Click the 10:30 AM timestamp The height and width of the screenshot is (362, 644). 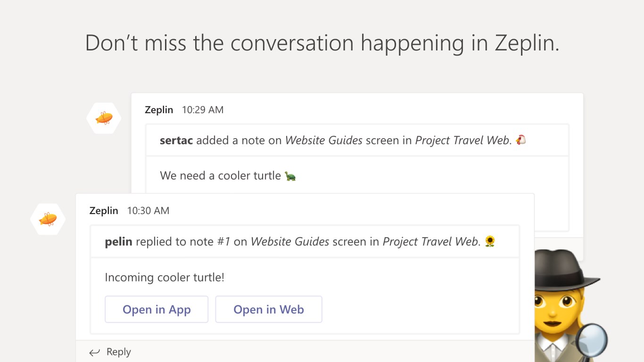click(x=148, y=211)
